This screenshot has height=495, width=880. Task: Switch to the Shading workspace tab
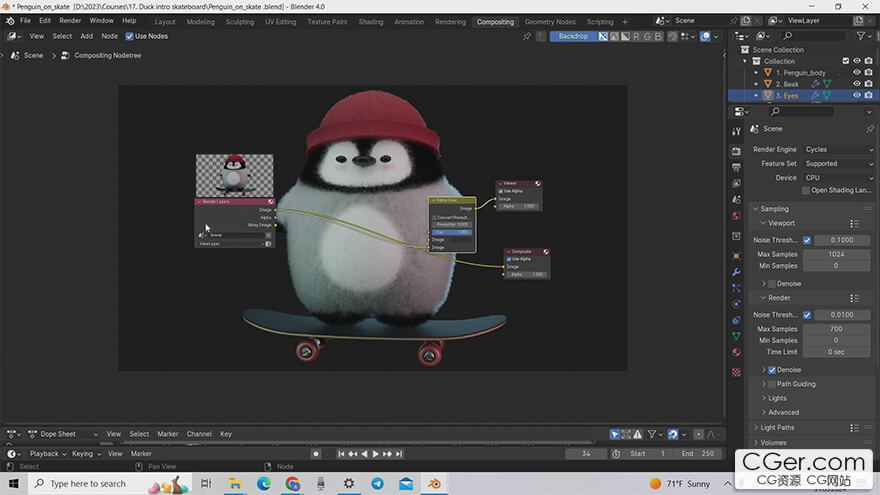click(370, 22)
